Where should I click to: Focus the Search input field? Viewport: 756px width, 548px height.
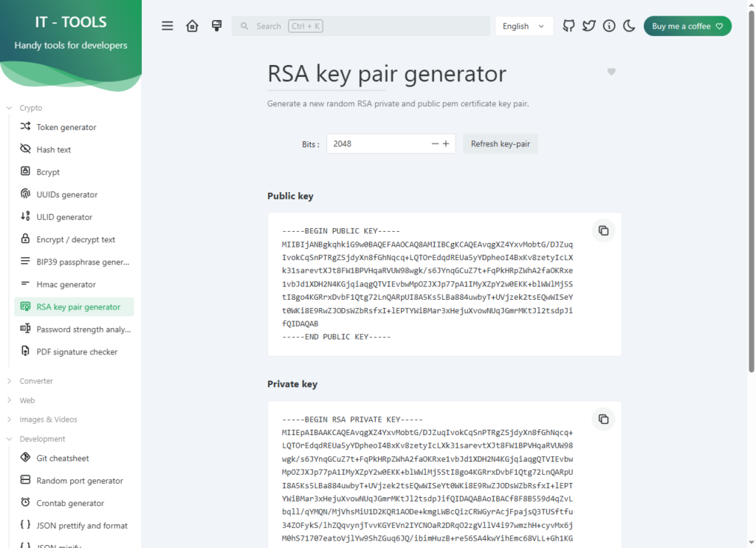click(360, 26)
